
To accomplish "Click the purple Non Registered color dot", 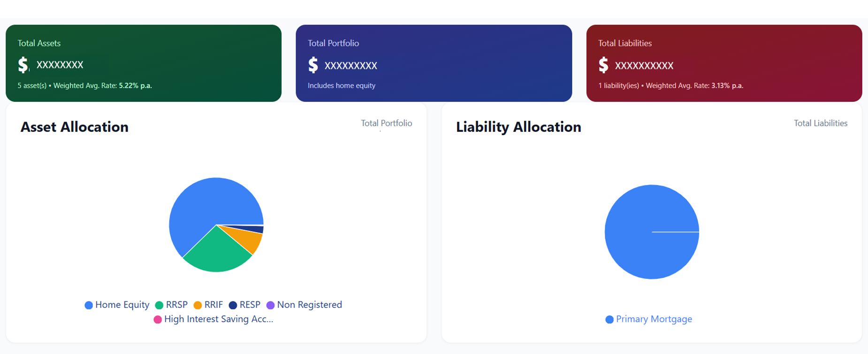I will coord(270,305).
